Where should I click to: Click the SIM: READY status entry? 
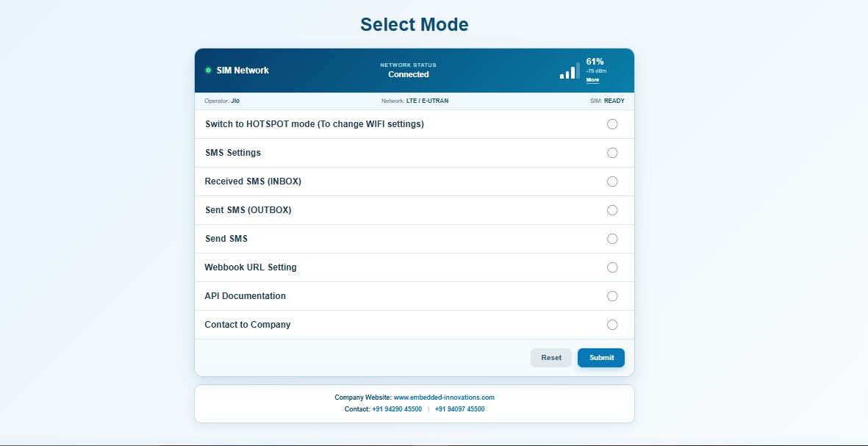(x=607, y=101)
